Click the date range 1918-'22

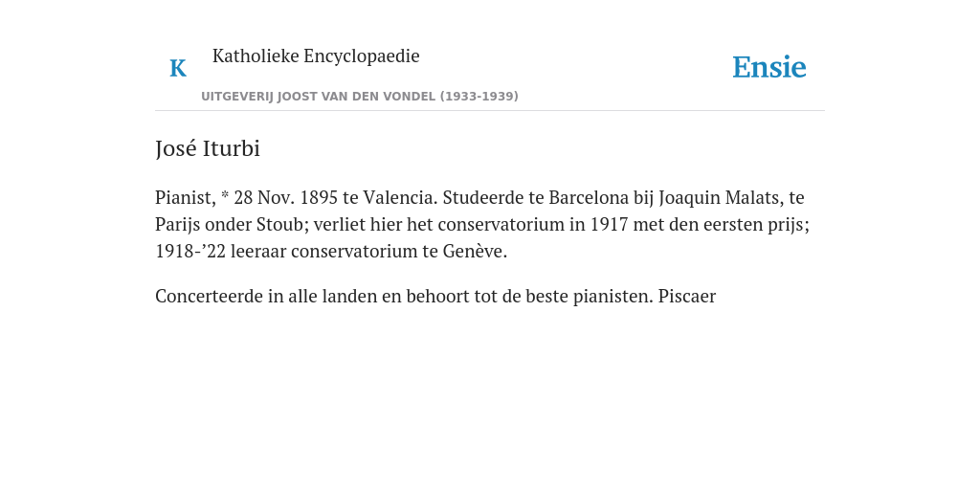[190, 252]
